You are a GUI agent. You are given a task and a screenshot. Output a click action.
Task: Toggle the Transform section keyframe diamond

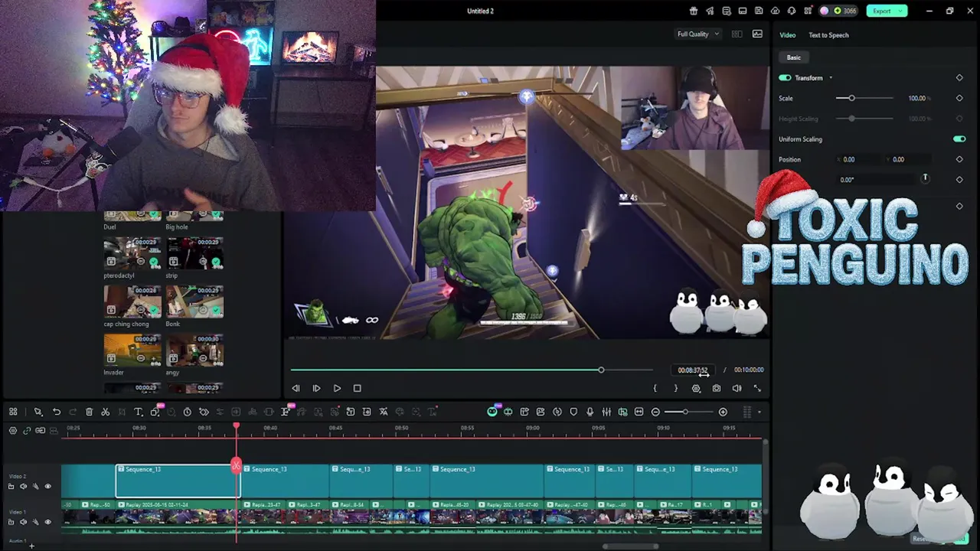pyautogui.click(x=959, y=77)
